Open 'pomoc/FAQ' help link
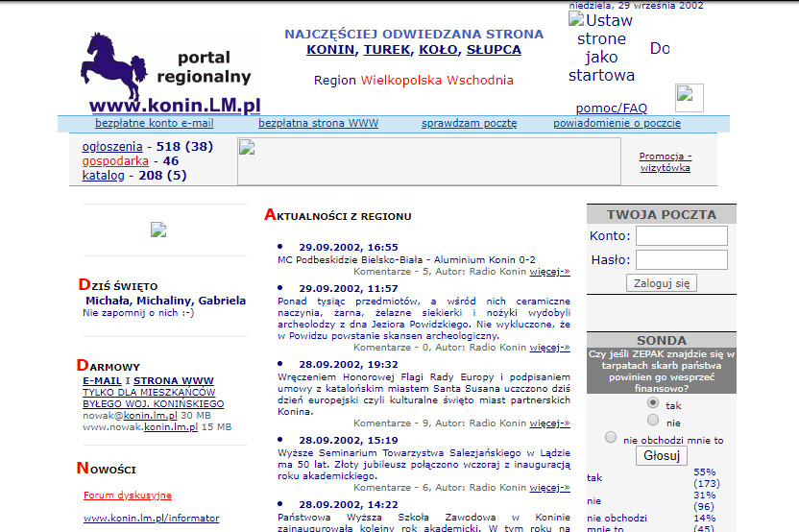This screenshot has width=799, height=532. pos(611,109)
